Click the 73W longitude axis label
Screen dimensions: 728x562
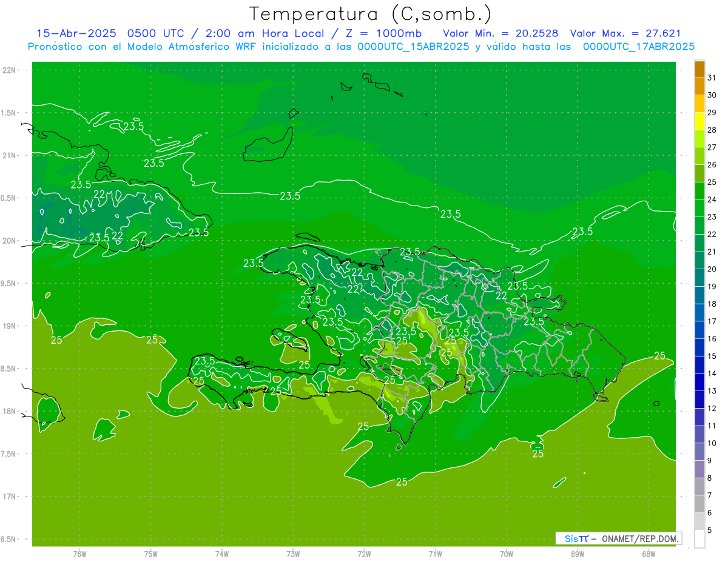click(293, 554)
